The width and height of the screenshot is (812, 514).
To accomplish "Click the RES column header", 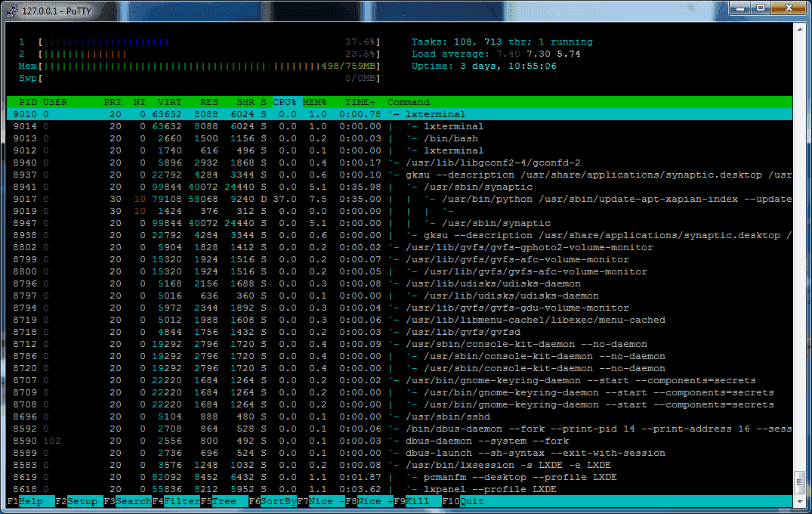I will coord(208,102).
